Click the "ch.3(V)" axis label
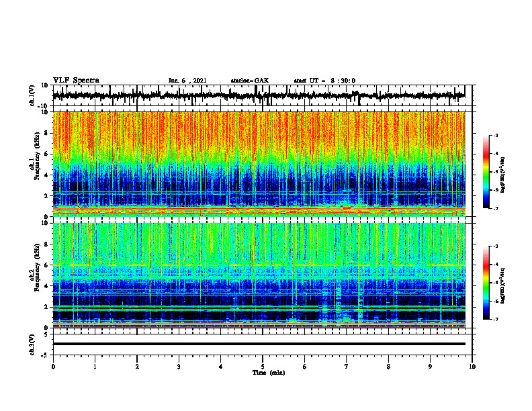The image size is (532, 411). pos(32,345)
